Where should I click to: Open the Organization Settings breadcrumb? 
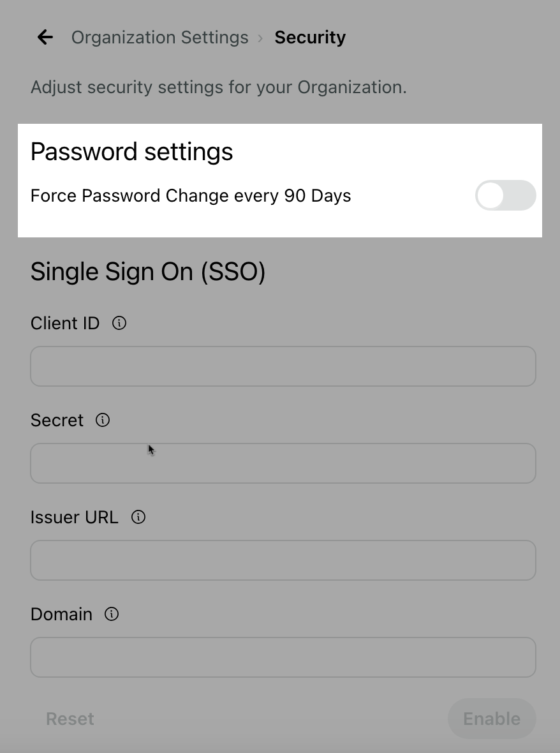(x=160, y=38)
